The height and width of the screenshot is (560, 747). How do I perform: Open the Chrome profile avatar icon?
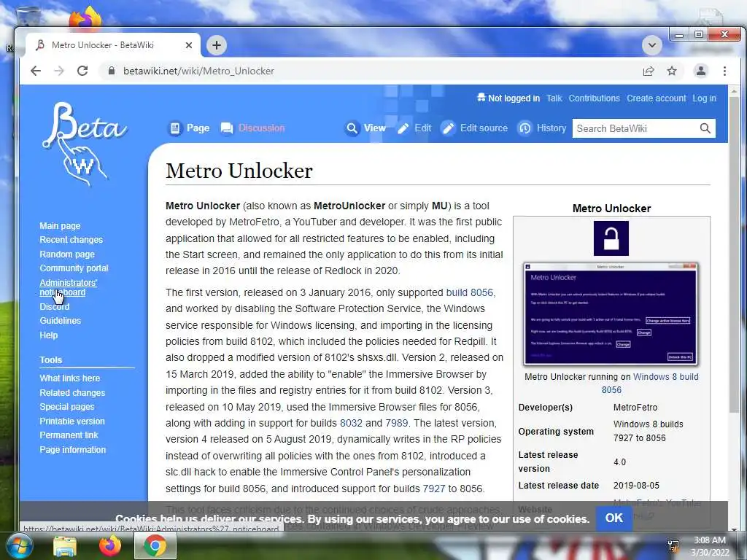point(701,71)
